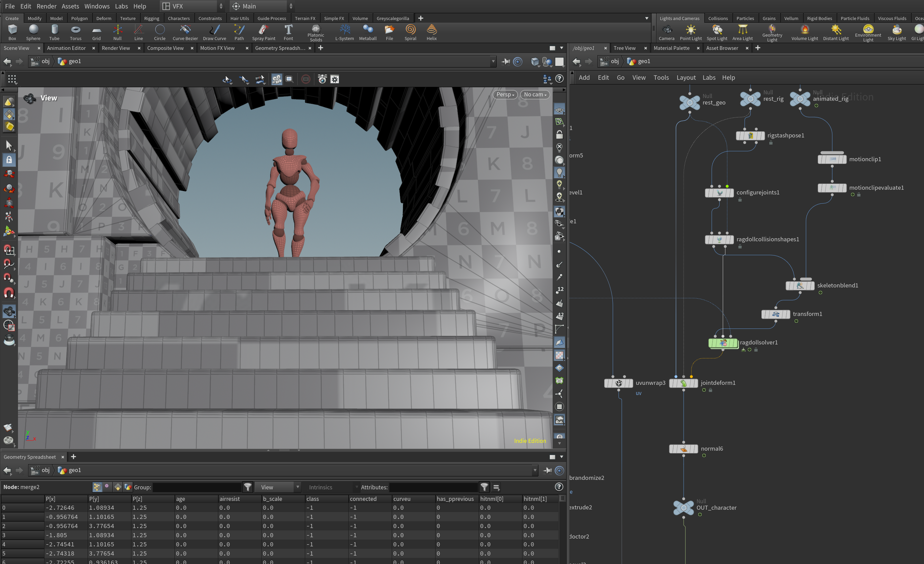
Task: Click the Font shelf tool
Action: [x=289, y=32]
